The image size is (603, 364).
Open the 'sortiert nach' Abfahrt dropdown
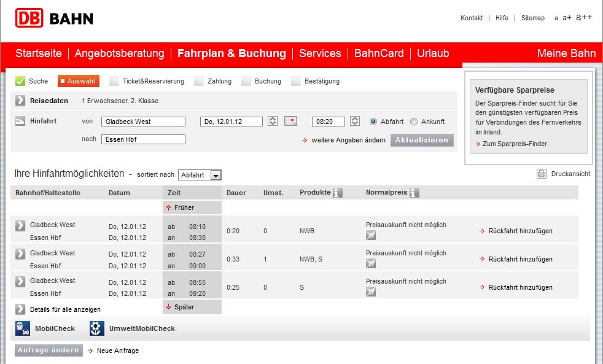[200, 175]
